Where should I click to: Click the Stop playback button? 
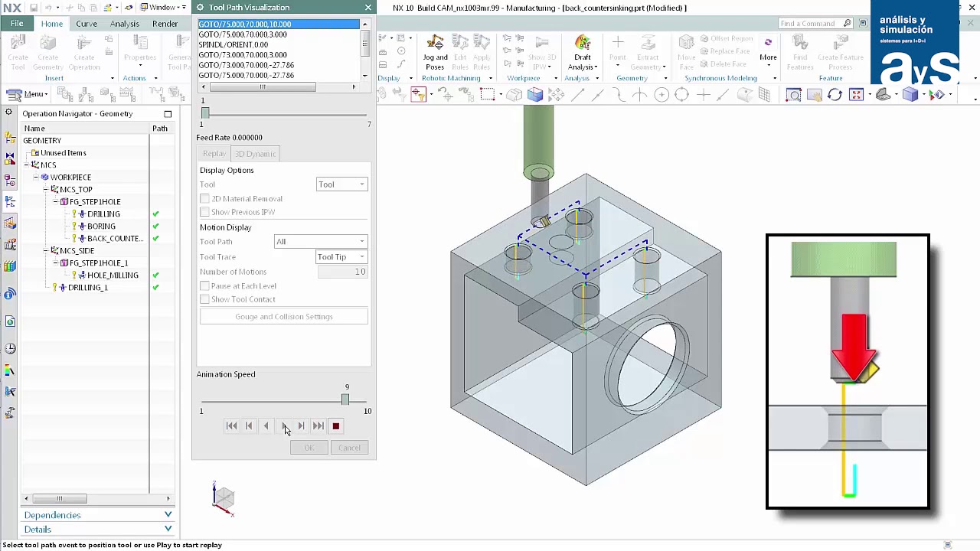pos(335,426)
